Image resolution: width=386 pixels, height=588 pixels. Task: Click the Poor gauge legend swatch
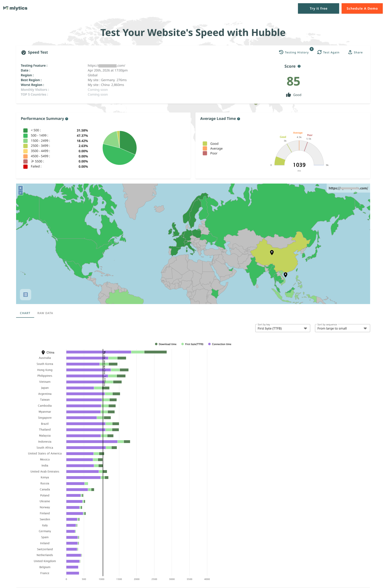click(205, 153)
